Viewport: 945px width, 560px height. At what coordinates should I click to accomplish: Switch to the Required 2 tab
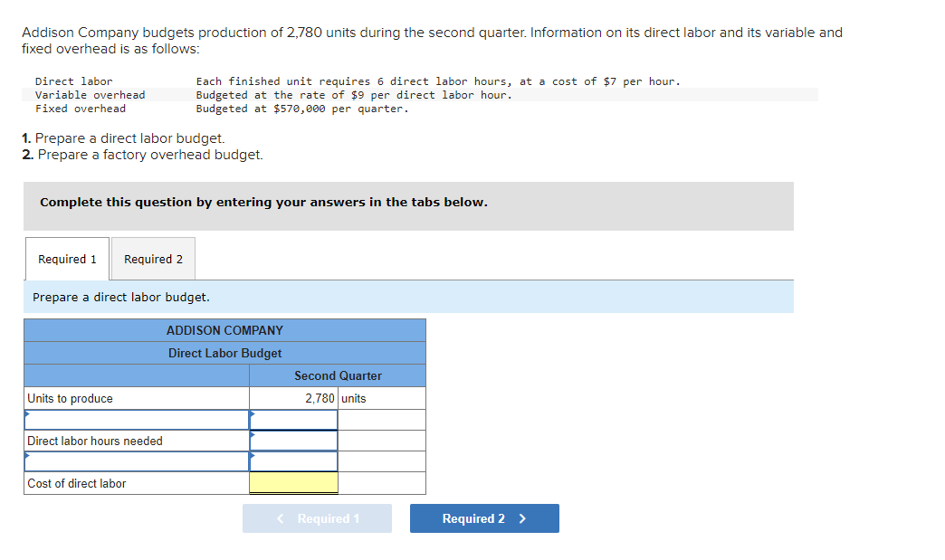pos(153,259)
